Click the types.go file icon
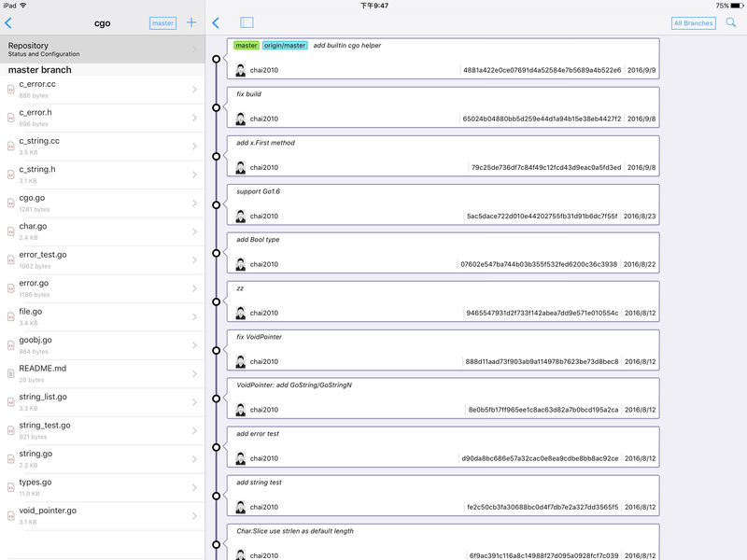 [10, 487]
